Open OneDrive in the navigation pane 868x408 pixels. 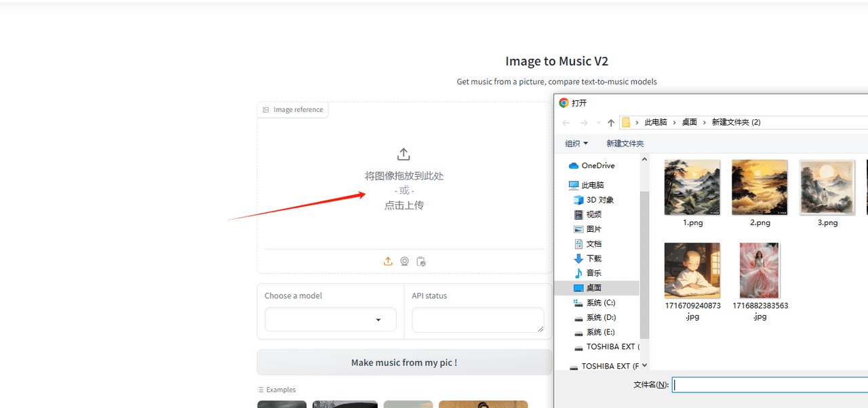pos(592,165)
